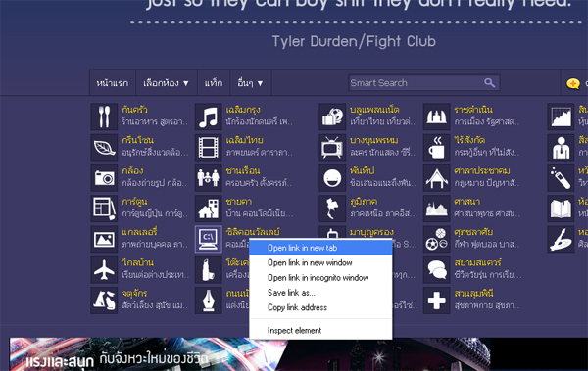Click the fork and knife icon for ก้นครัว
Image resolution: width=588 pixels, height=371 pixels.
click(104, 116)
